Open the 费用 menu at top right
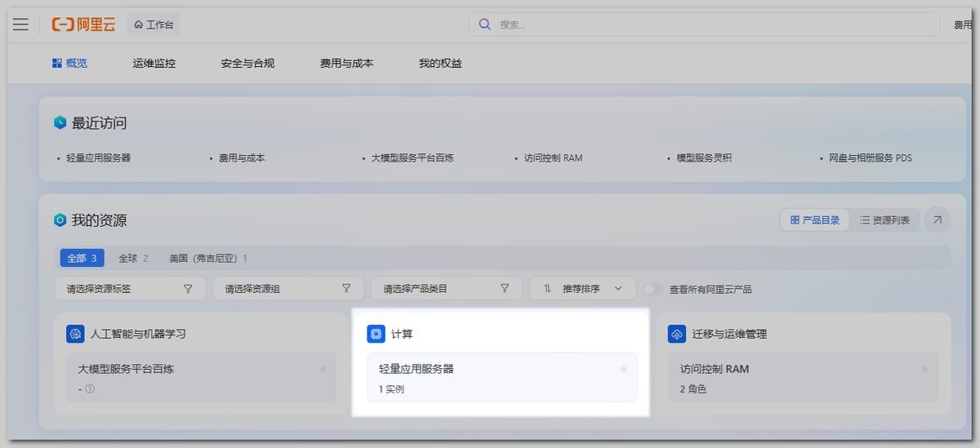 tap(962, 25)
